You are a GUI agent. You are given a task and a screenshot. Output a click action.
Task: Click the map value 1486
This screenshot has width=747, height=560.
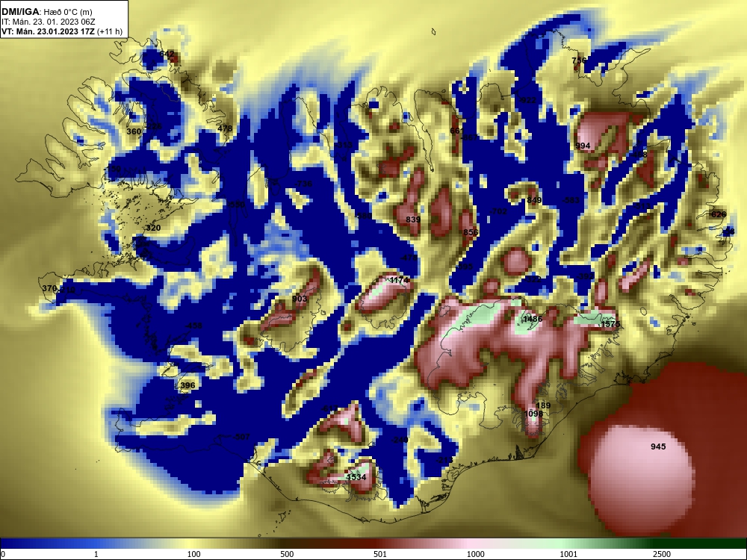click(533, 319)
